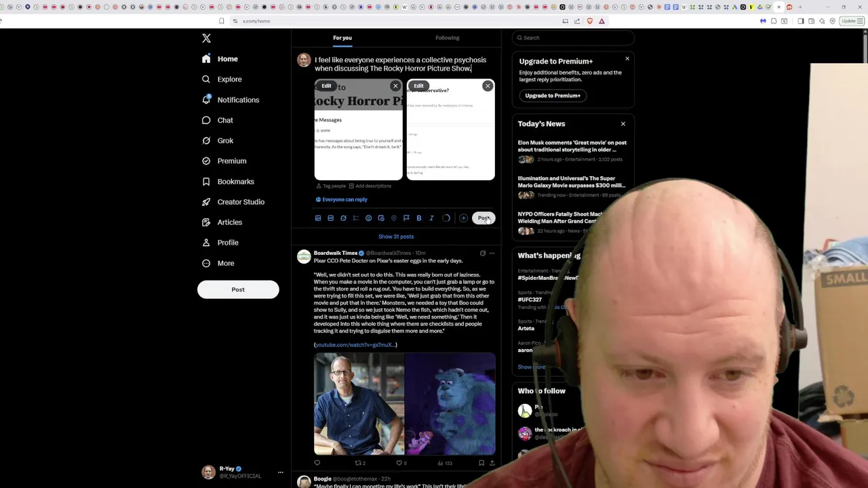The height and width of the screenshot is (488, 868).
Task: Click Add descriptions under attached images
Action: tap(370, 186)
